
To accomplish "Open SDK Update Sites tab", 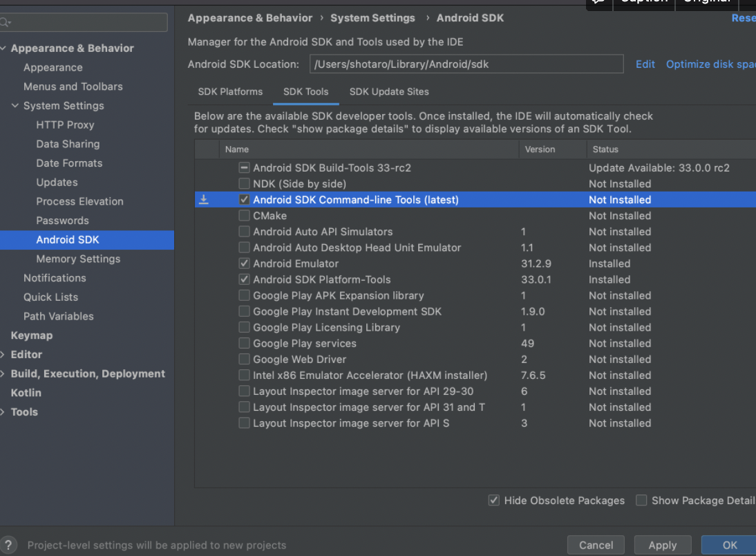I will tap(389, 91).
